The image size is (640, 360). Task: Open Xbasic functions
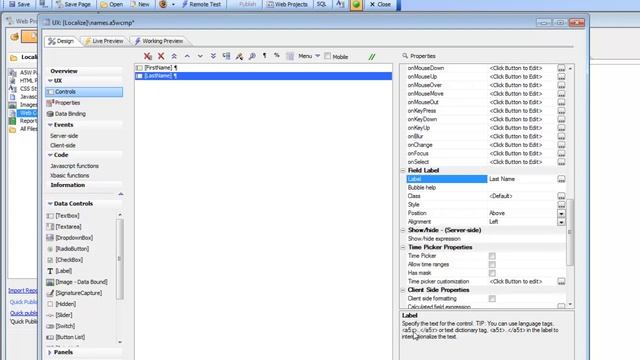pos(69,176)
